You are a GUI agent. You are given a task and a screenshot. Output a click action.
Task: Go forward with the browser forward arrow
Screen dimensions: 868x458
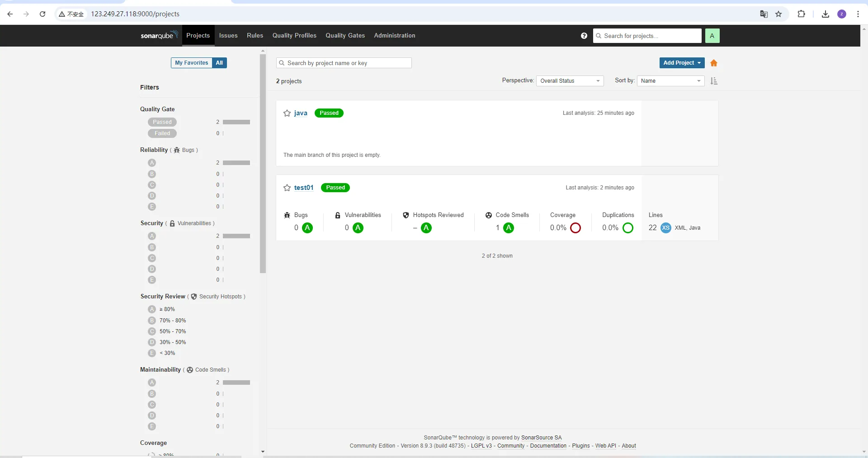26,14
